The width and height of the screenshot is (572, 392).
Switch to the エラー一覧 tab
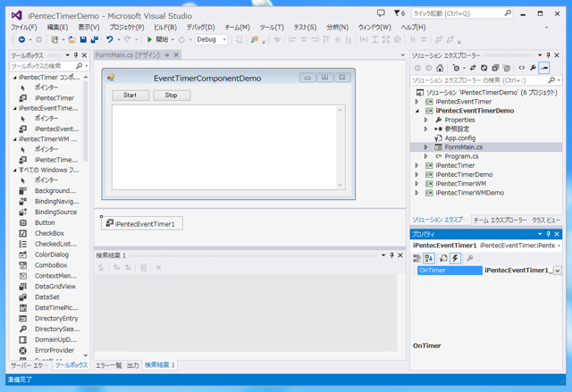(x=109, y=365)
